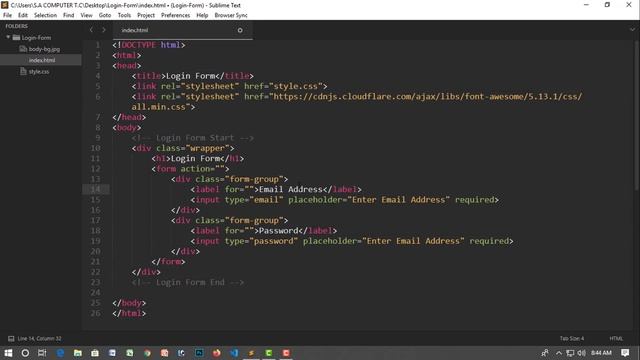Select the Login-Form folder in sidebar
640x360 pixels.
coord(36,38)
